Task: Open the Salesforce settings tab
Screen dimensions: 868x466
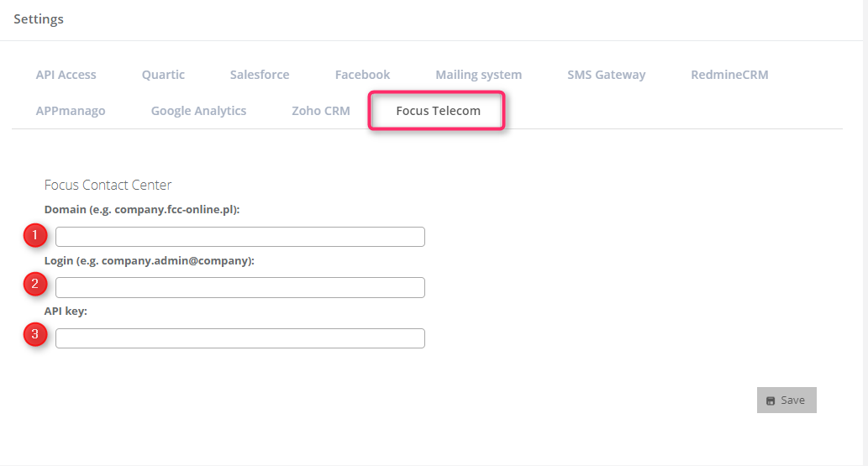Action: 260,75
